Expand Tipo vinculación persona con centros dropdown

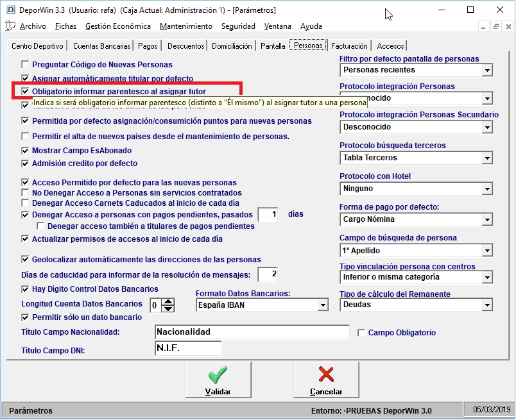(487, 277)
